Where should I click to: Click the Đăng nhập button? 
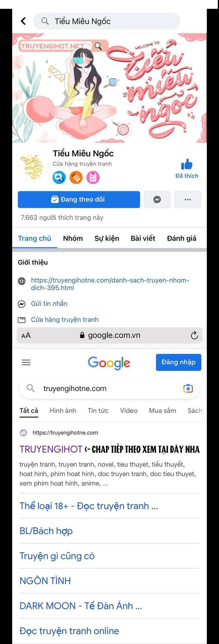coord(179,362)
